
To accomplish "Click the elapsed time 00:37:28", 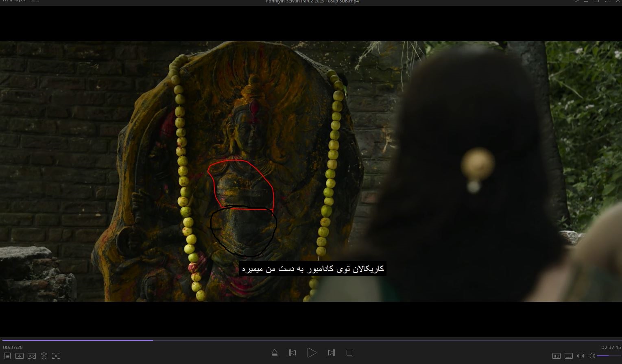I will pyautogui.click(x=13, y=347).
